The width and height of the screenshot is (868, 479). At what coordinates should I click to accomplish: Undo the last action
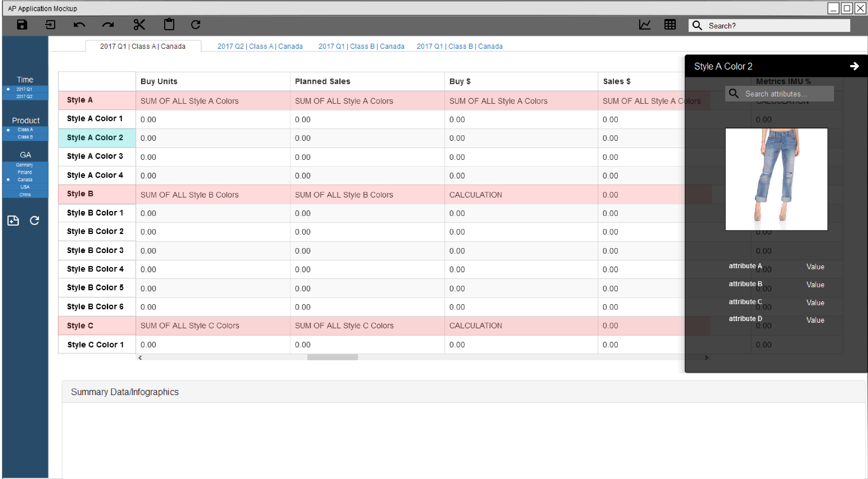click(79, 25)
